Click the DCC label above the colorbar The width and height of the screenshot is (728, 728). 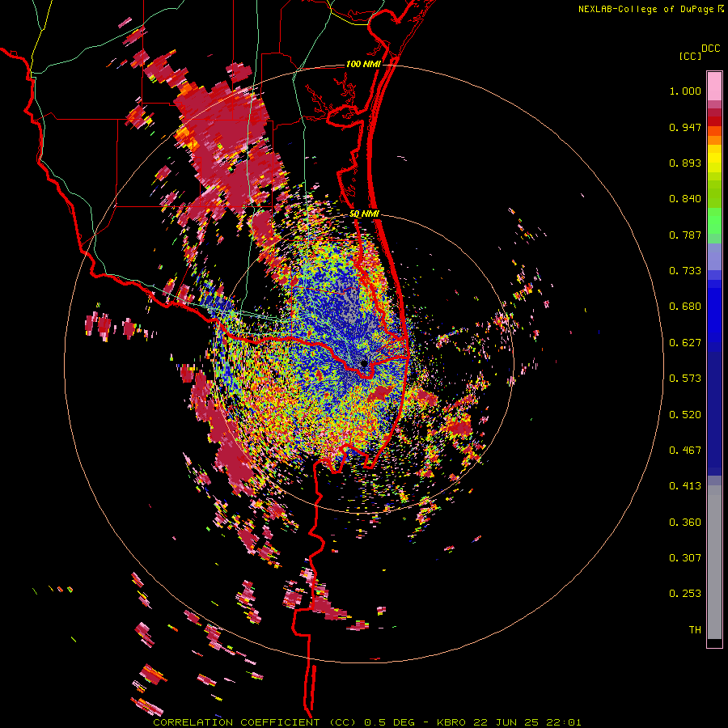[x=710, y=49]
